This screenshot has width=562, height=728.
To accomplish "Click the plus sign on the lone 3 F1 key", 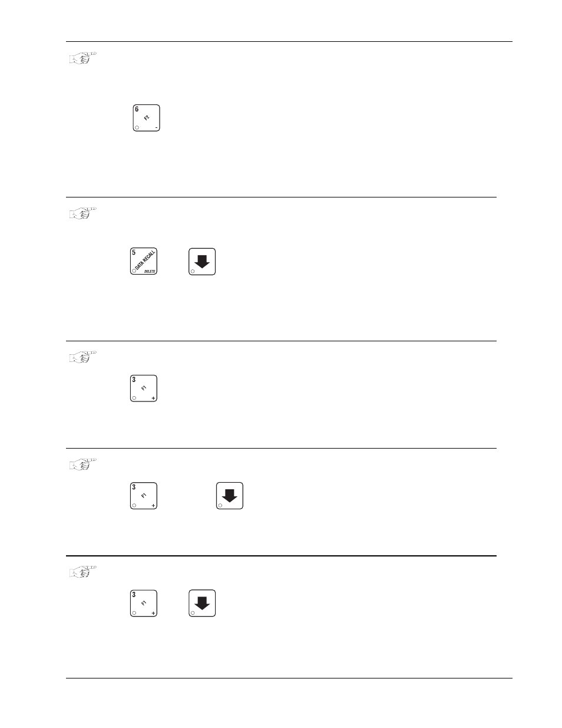I will pos(153,398).
